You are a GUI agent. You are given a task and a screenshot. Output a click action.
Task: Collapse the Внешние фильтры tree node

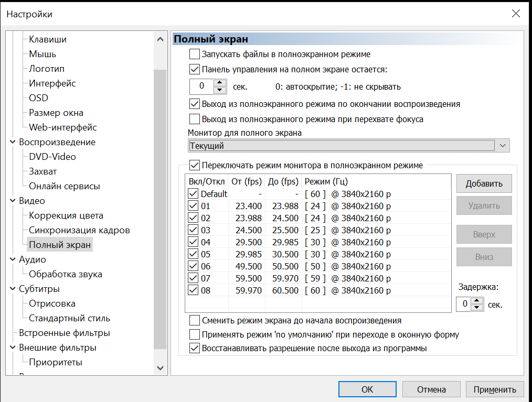(x=13, y=347)
